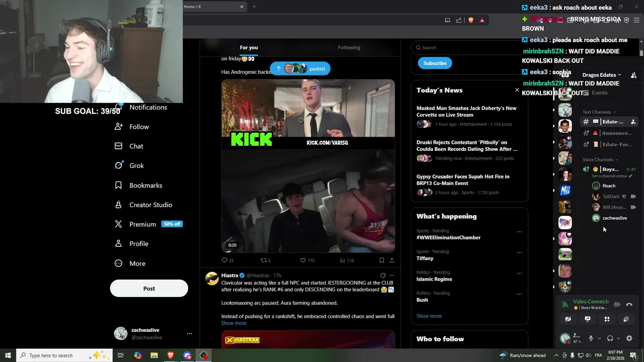
Task: Open Brave Shields lion icon
Action: click(470, 20)
